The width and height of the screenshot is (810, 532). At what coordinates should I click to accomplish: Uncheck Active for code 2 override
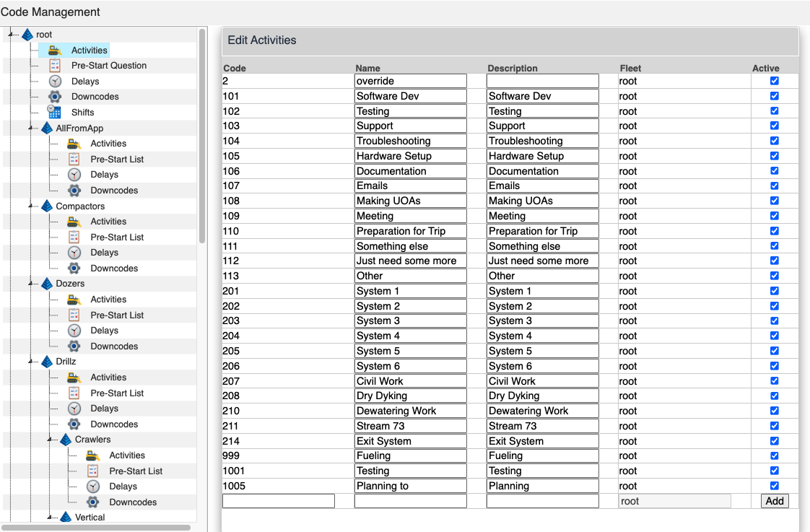(775, 81)
